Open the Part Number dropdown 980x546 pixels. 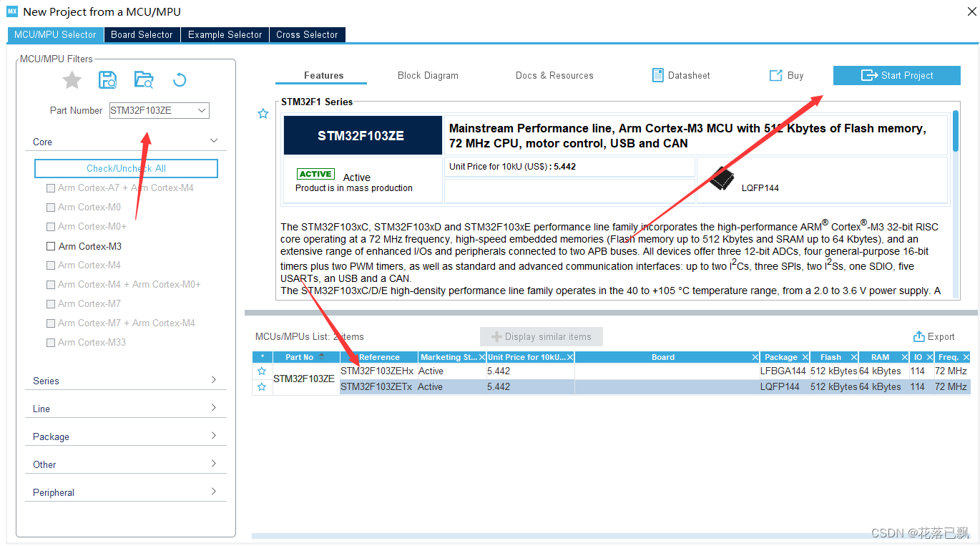click(202, 110)
